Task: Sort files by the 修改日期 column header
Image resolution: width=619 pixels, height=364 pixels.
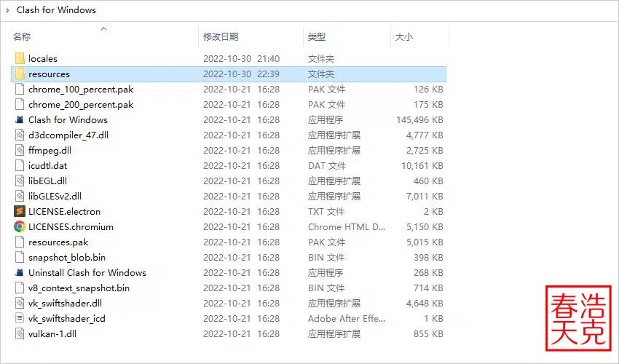Action: pos(221,36)
